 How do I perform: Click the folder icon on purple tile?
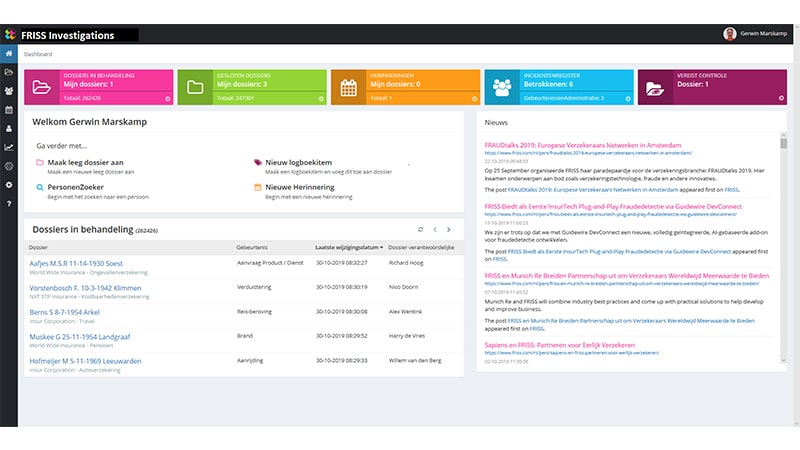(655, 88)
